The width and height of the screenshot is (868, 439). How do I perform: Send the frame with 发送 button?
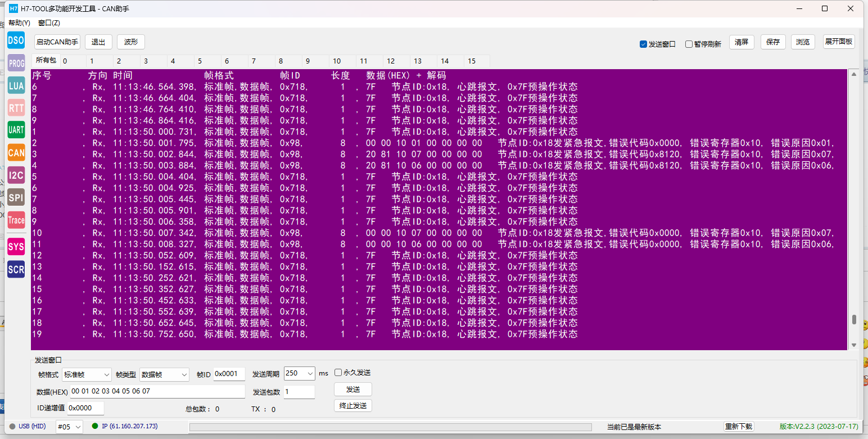point(353,390)
